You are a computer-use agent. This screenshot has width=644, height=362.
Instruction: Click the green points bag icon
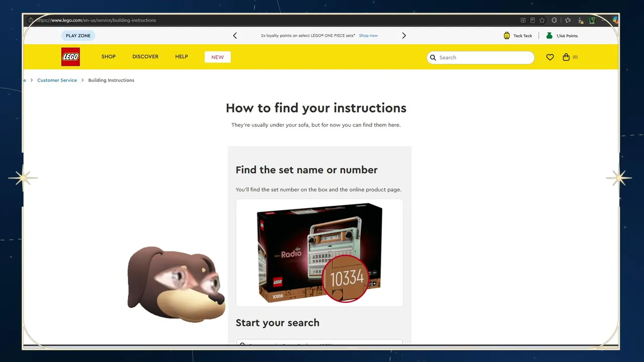549,36
